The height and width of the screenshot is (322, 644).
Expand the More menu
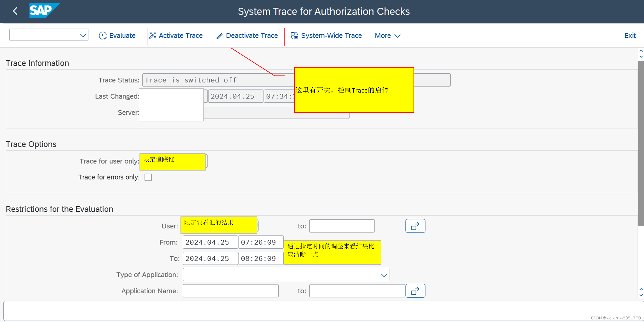click(x=387, y=36)
